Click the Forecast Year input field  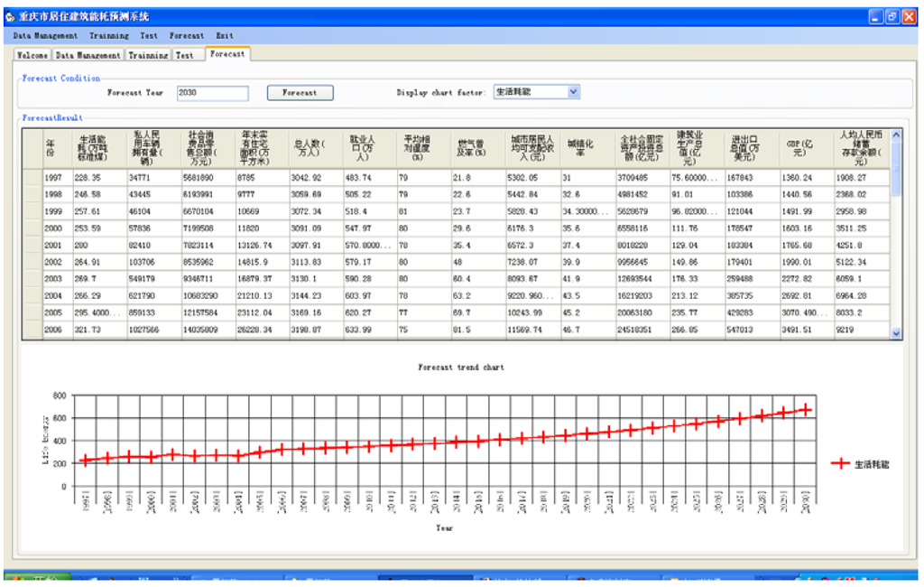(212, 93)
